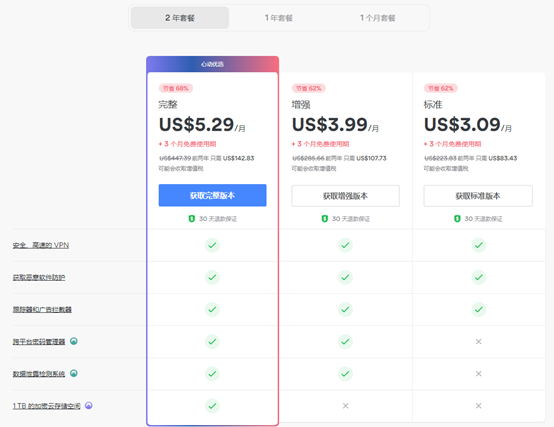
Task: Click the 节省 62% badge above 标准
Action: click(441, 88)
